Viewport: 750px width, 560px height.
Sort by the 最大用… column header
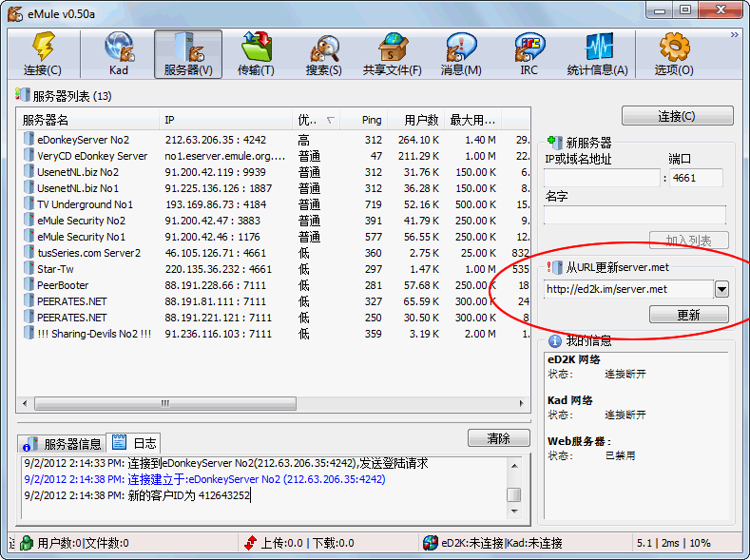473,120
